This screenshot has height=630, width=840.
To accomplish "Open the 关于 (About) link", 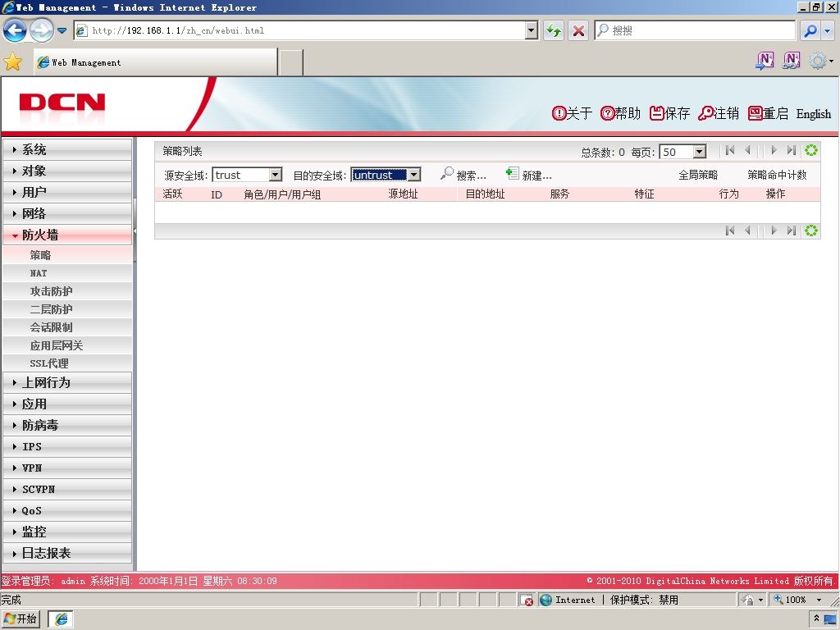I will pos(572,113).
